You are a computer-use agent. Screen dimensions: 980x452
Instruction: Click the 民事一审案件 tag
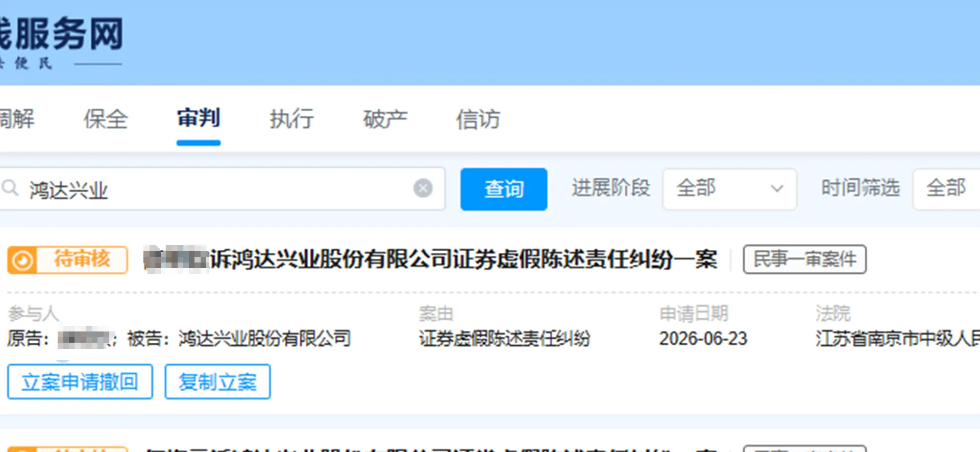pos(804,259)
